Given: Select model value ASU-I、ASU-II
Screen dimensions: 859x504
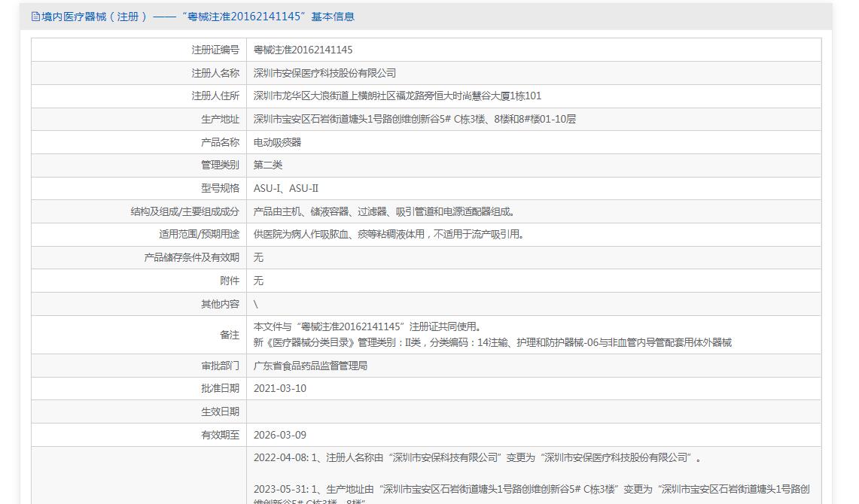Looking at the screenshot, I should pyautogui.click(x=286, y=188).
